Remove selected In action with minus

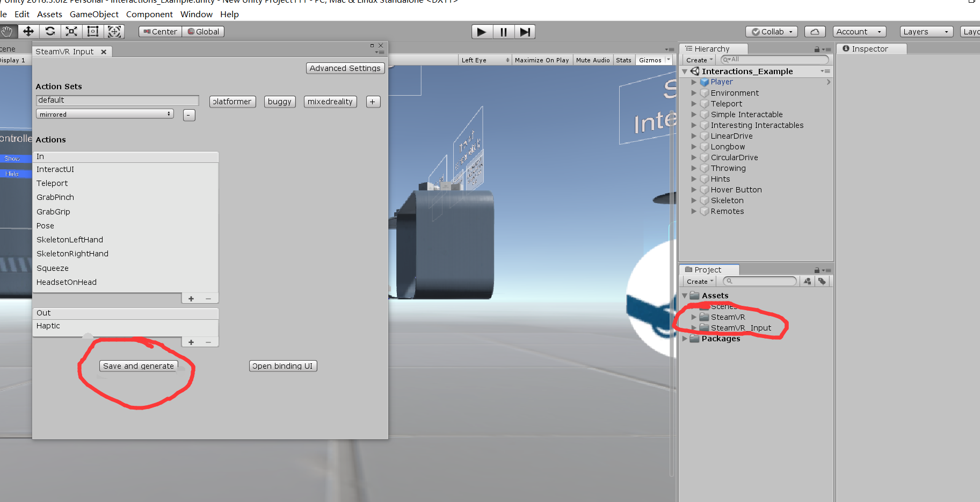[208, 299]
